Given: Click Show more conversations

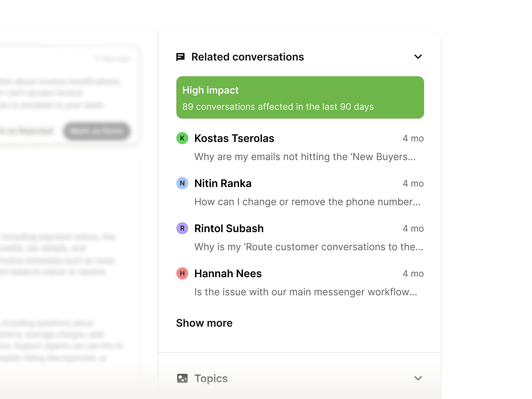Looking at the screenshot, I should pos(204,323).
